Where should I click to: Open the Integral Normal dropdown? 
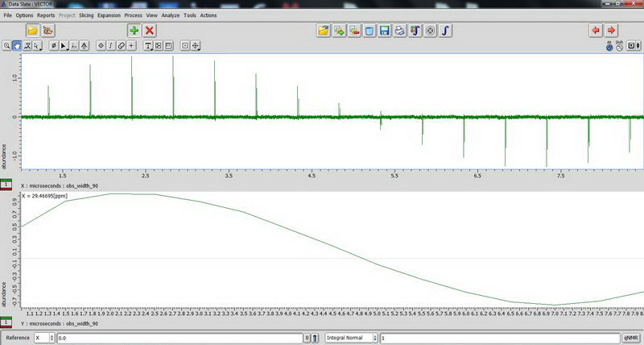[351, 338]
